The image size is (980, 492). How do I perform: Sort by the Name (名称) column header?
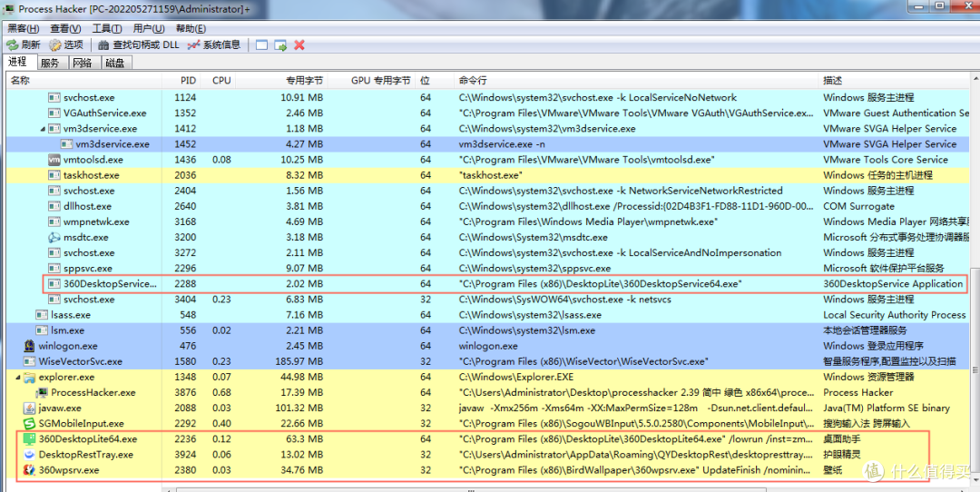point(83,81)
